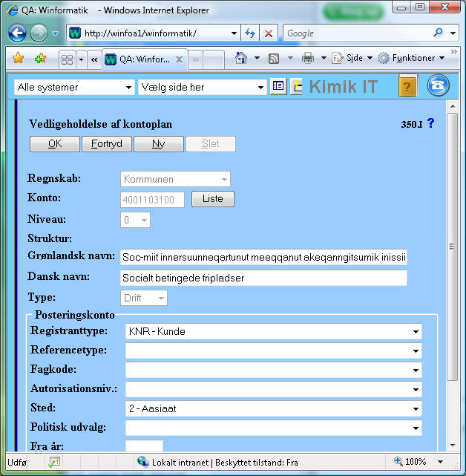Open the zoom level dropdown arrow
Viewport: 466px width, 476px height.
[440, 462]
